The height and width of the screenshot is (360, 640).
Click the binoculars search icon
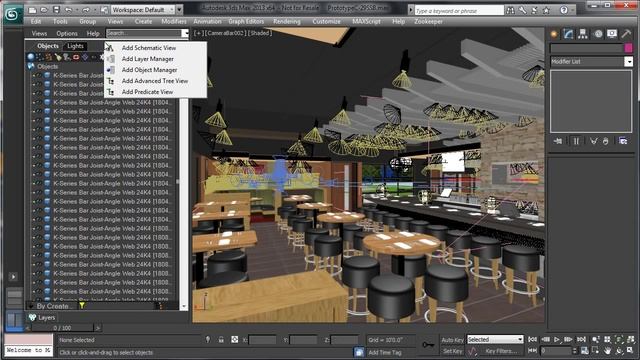(x=511, y=11)
